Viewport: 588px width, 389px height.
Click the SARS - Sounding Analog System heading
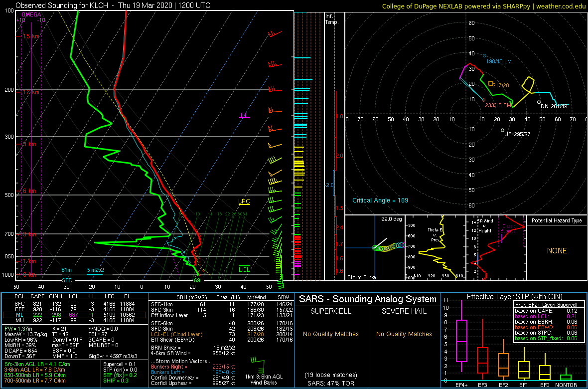(x=368, y=299)
